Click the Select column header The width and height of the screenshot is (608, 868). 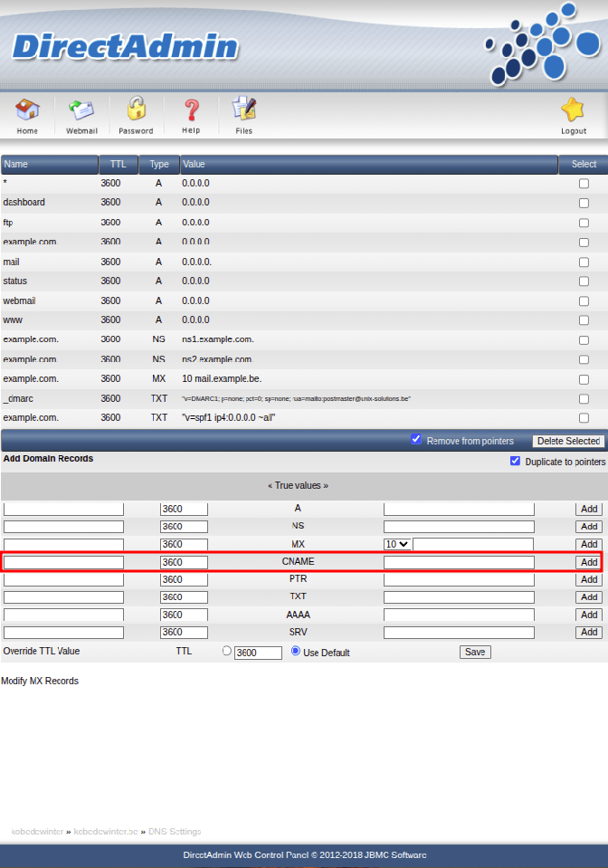pyautogui.click(x=583, y=165)
